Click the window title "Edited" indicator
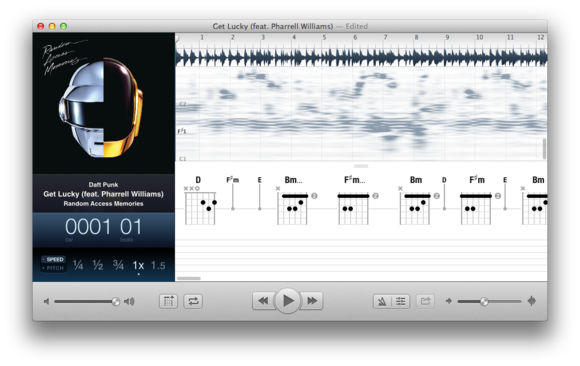Screen dimensions: 580x366 coord(357,26)
